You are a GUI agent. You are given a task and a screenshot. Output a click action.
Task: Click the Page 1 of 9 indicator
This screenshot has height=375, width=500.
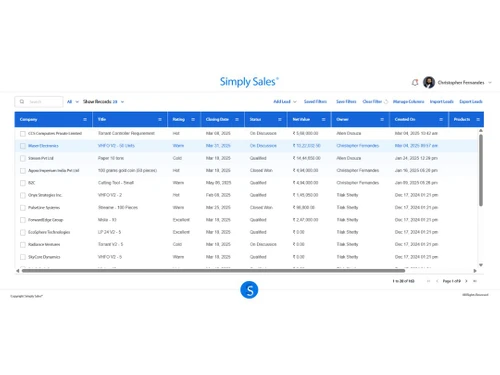(x=451, y=281)
